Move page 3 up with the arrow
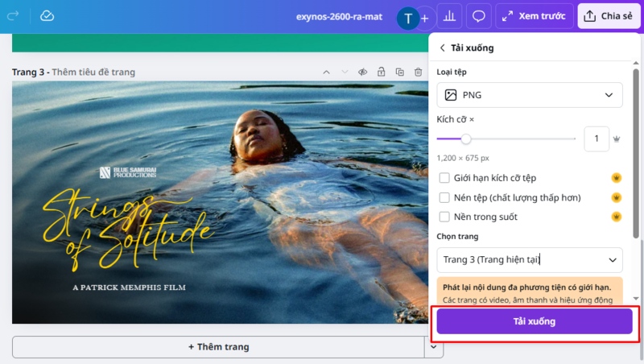Screen dimensions: 644x364 (326, 72)
